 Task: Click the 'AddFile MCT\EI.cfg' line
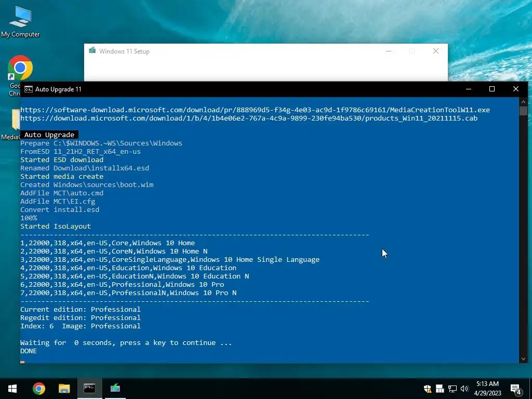pyautogui.click(x=58, y=201)
